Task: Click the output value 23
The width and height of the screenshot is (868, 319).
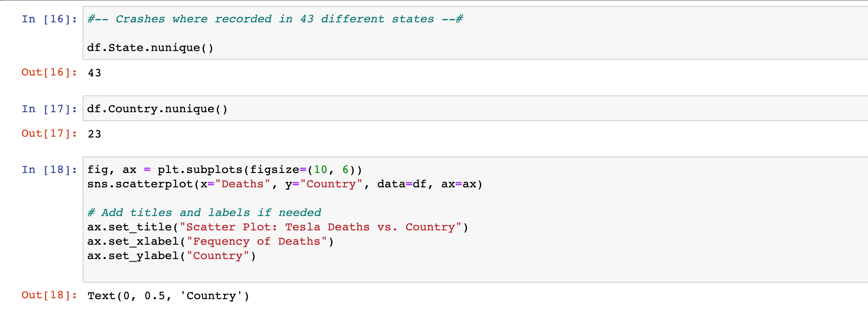Action: [94, 134]
